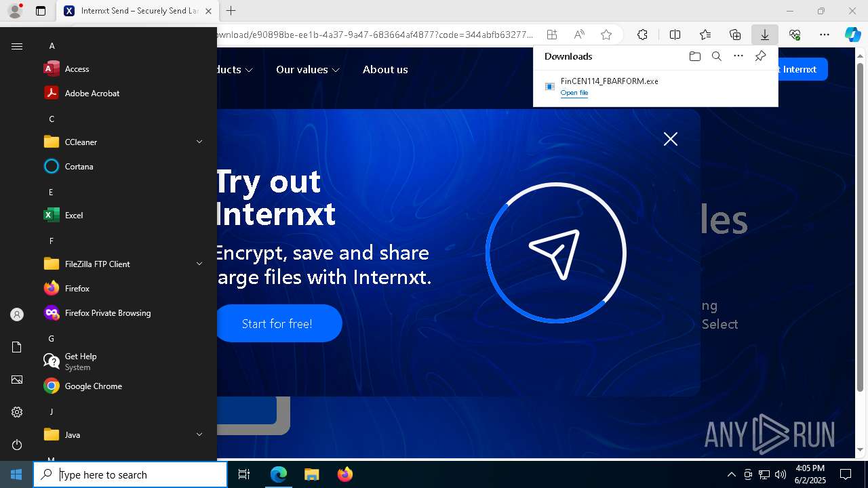This screenshot has height=488, width=868.
Task: Click the browser address bar URL
Action: click(375, 35)
